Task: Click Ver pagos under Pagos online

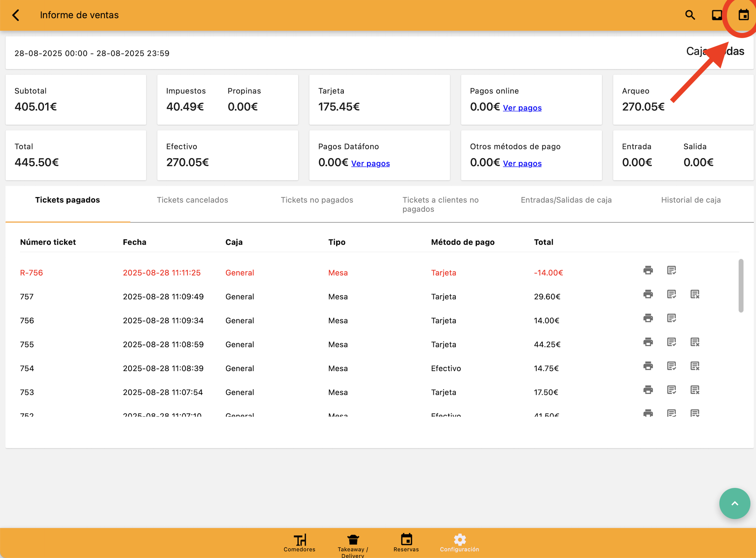Action: 522,108
